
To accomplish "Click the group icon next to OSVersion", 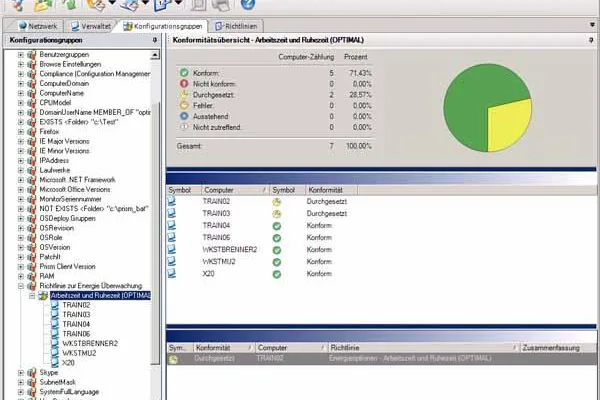I will 32,247.
